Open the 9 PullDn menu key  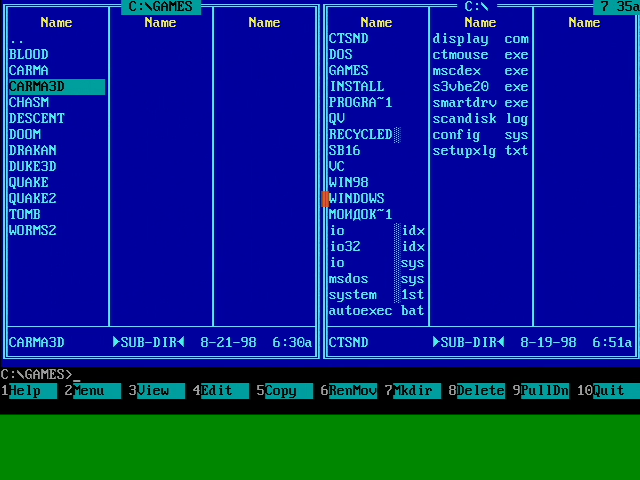pos(541,391)
